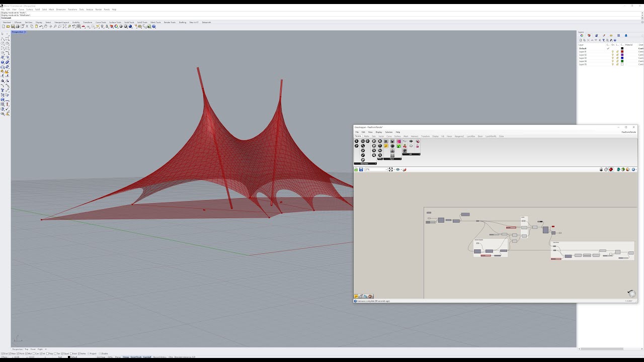644x362 pixels.
Task: Click the Paste clipboard icon in Rhino toolbar
Action: [x=36, y=26]
